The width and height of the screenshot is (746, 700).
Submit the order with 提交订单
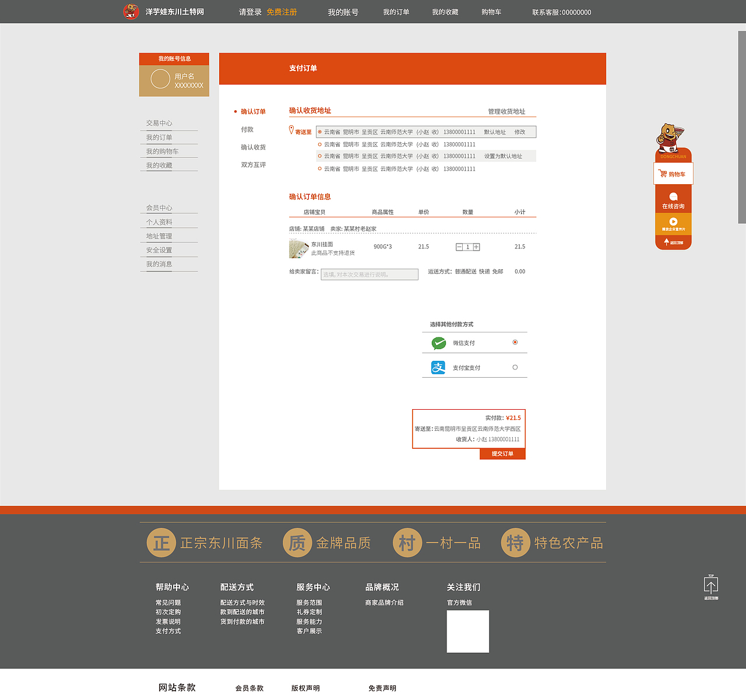click(502, 454)
